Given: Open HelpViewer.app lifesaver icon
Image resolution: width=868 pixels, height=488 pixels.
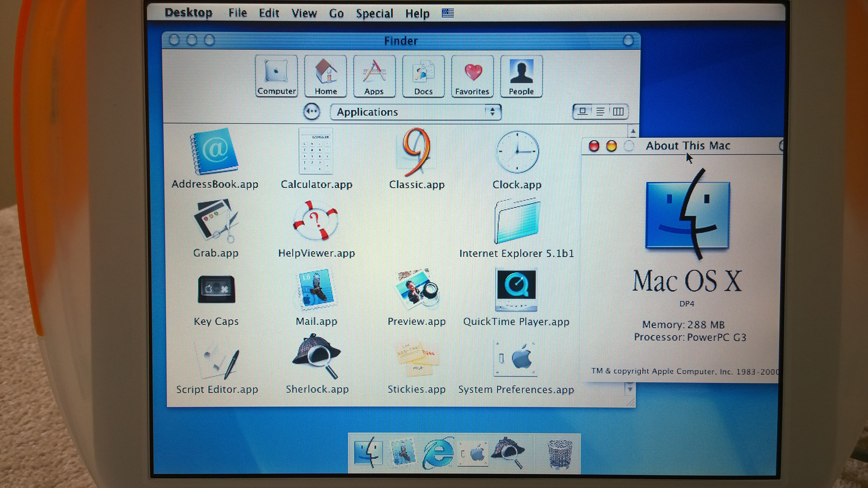Looking at the screenshot, I should pos(316,220).
